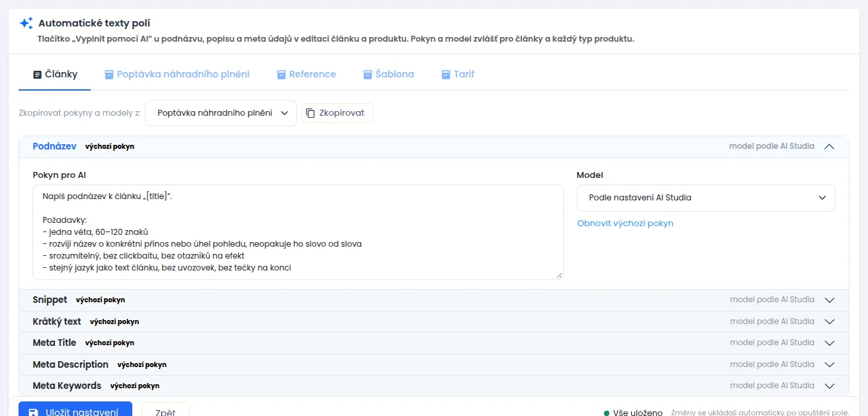Click the resize handle of the prompt textarea

click(x=559, y=275)
